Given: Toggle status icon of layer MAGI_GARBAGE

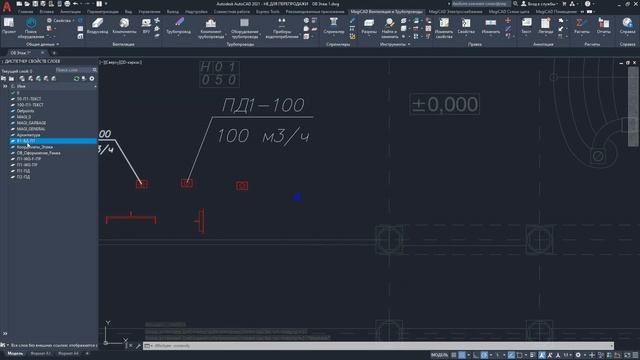Looking at the screenshot, I should [x=13, y=123].
